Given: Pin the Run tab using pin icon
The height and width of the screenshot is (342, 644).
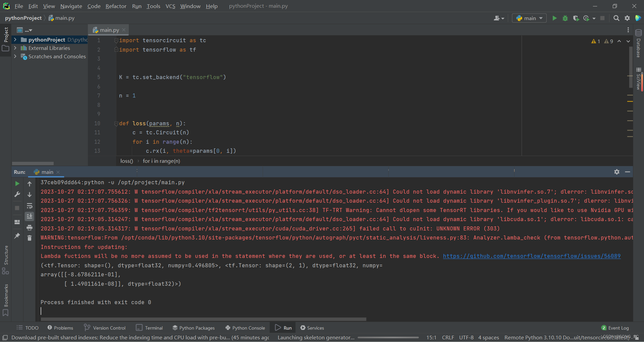Looking at the screenshot, I should [17, 236].
